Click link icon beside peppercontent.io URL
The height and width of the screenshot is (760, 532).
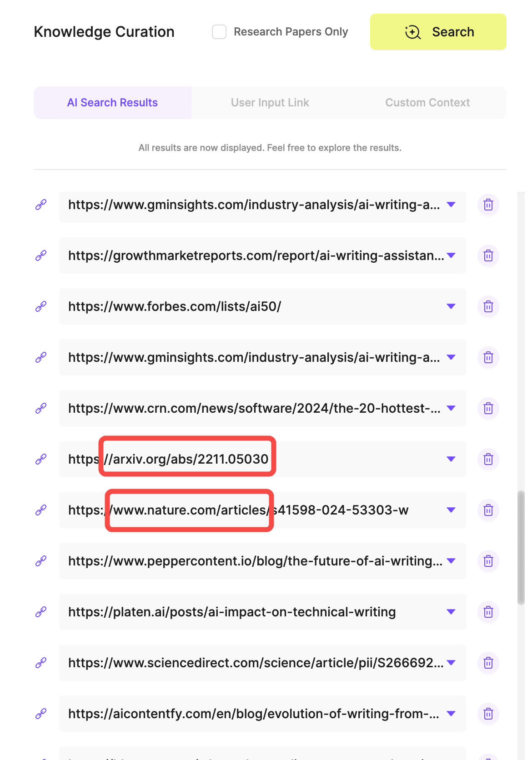pos(41,561)
